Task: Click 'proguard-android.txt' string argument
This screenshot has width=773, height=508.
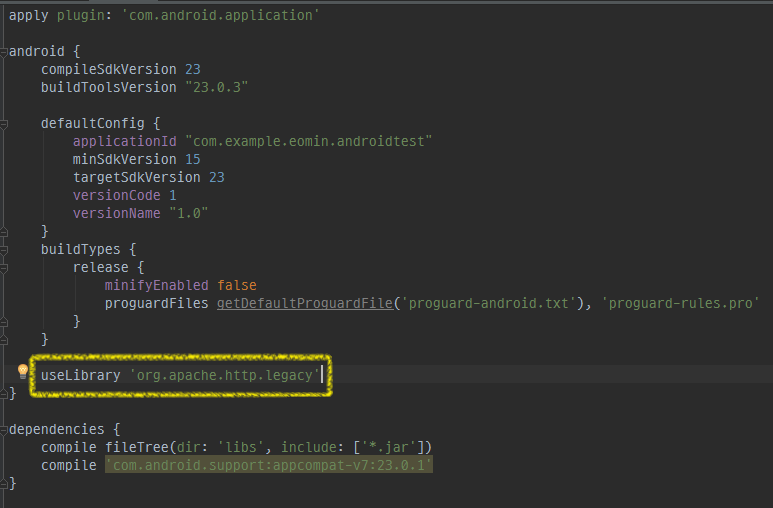Action: pyautogui.click(x=489, y=303)
